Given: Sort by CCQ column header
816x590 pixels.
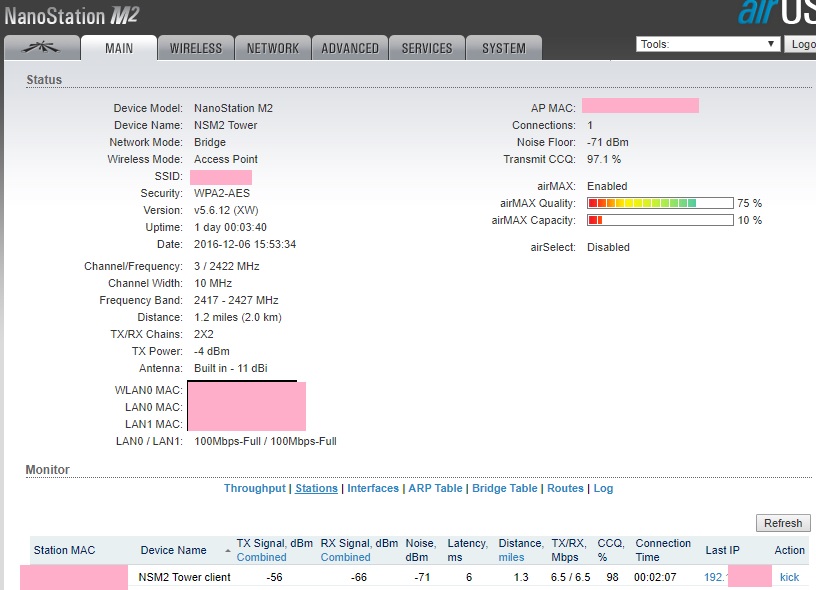Looking at the screenshot, I should coord(610,550).
